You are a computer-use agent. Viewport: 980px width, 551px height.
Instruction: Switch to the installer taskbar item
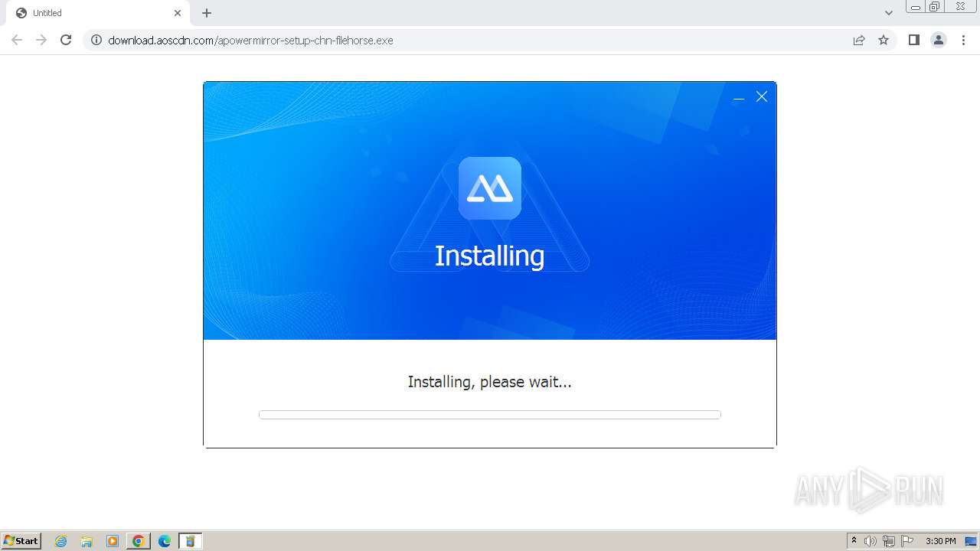190,541
